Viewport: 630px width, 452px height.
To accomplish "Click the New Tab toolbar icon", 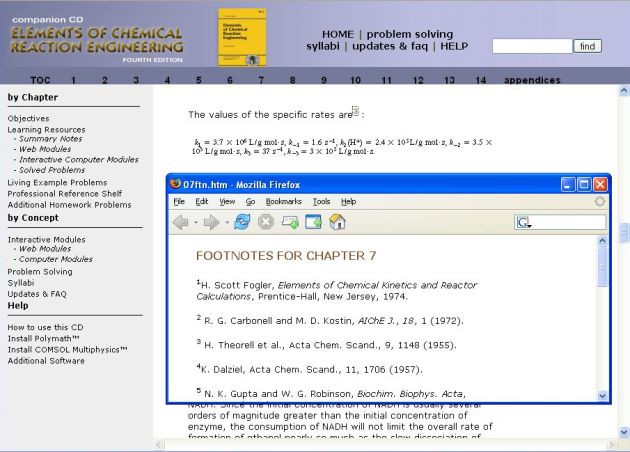I will tap(290, 222).
